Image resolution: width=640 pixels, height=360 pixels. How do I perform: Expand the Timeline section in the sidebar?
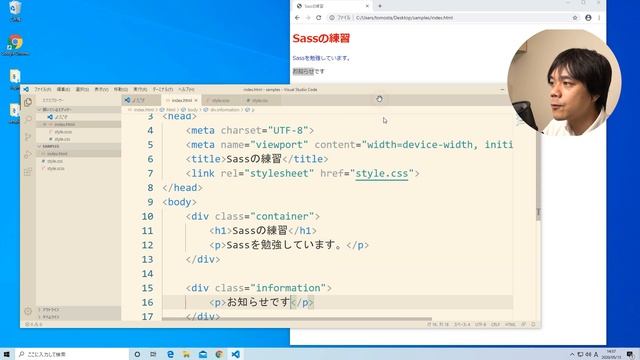tap(79, 317)
